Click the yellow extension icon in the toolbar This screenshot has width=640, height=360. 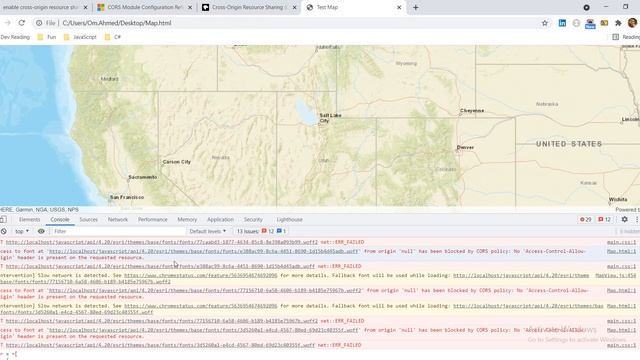pos(604,23)
